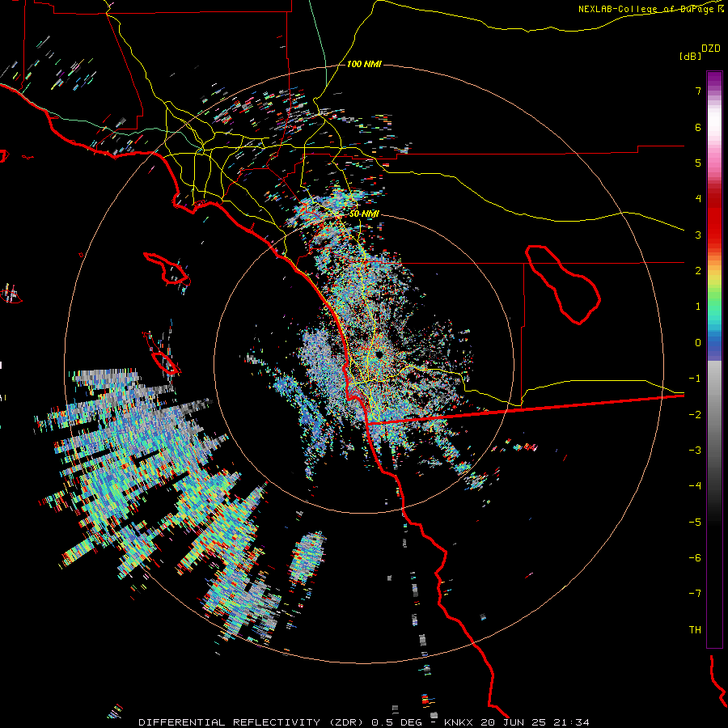This screenshot has width=728, height=728.
Task: Click the legend value -4
Action: click(695, 486)
